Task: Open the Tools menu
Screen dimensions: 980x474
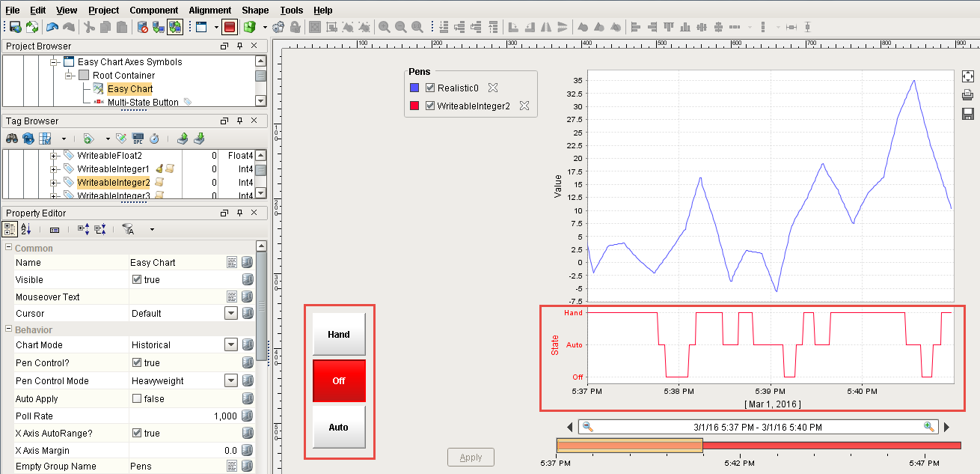Action: coord(292,10)
